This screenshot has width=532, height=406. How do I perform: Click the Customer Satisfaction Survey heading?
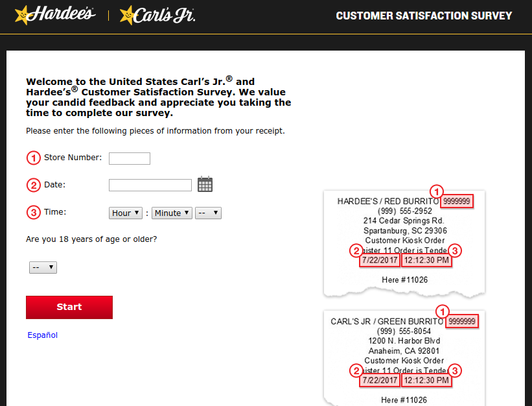[x=424, y=16]
